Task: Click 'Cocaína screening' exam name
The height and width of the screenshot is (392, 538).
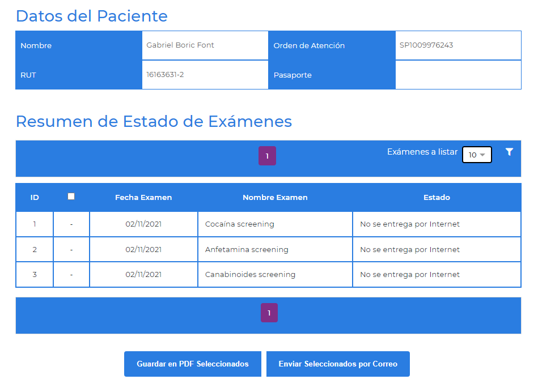Action: 239,224
